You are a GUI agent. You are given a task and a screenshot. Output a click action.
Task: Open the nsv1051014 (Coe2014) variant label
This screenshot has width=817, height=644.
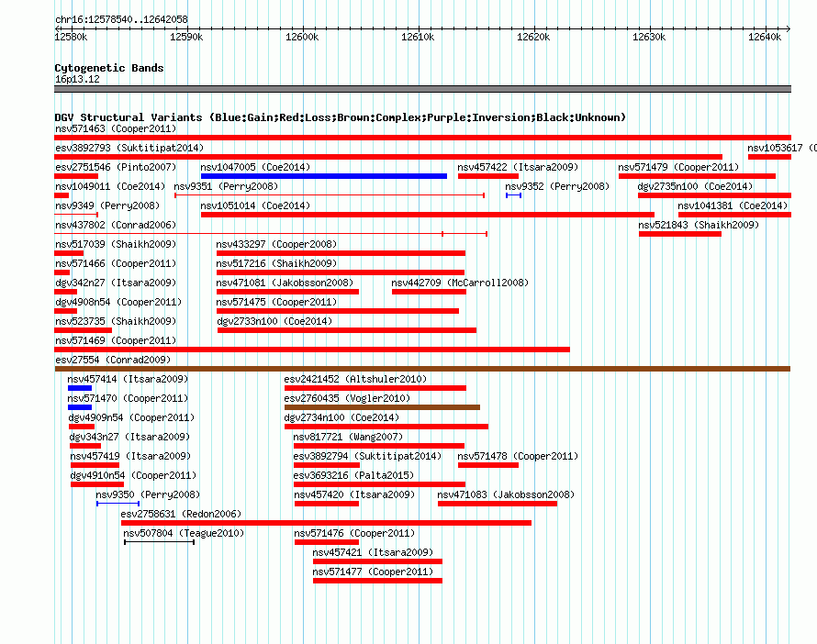click(x=255, y=205)
